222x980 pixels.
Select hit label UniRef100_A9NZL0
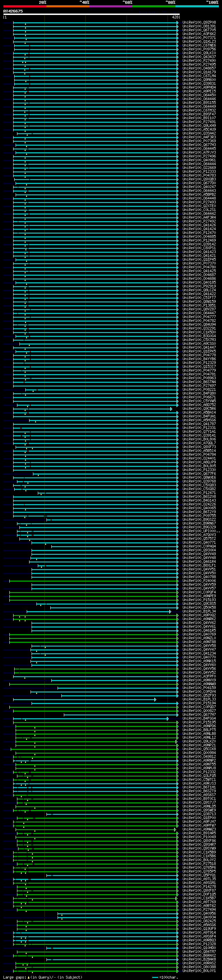(x=199, y=638)
